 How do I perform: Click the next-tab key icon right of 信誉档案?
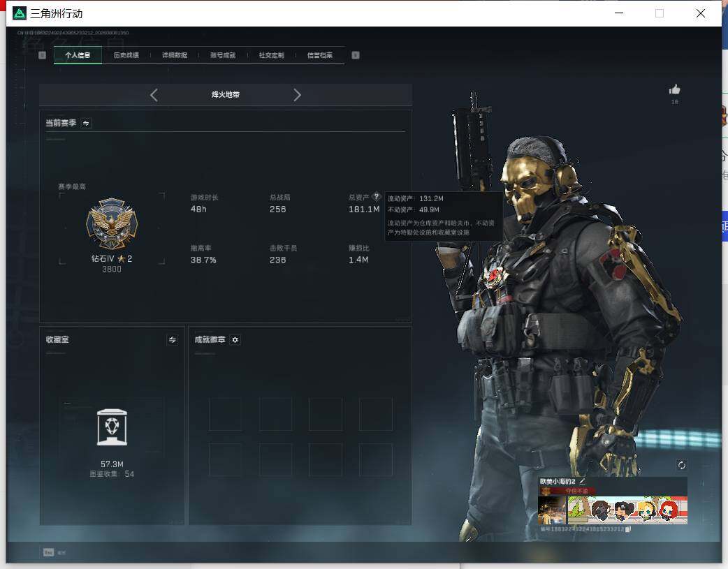click(356, 55)
